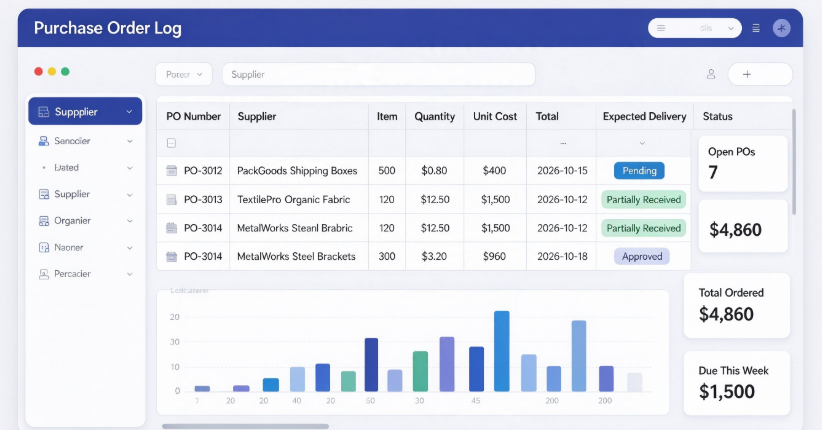Click the plus button to add an order
The height and width of the screenshot is (430, 822).
click(760, 74)
